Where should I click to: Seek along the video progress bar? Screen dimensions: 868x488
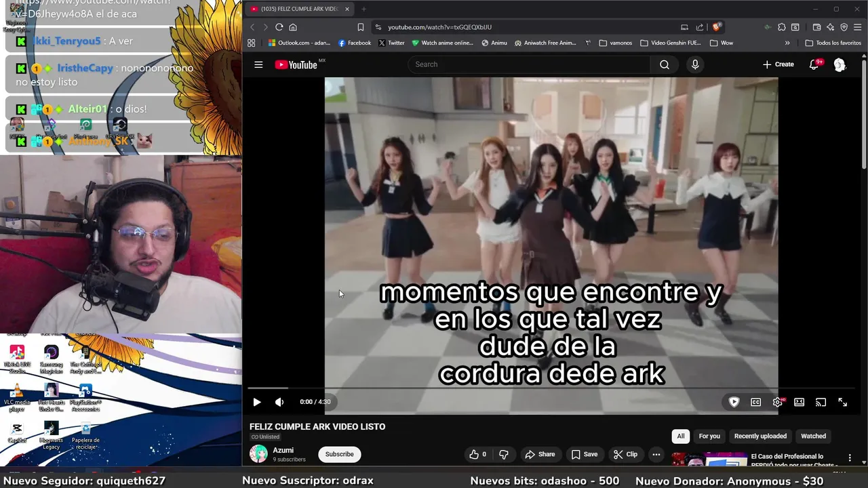(553, 388)
